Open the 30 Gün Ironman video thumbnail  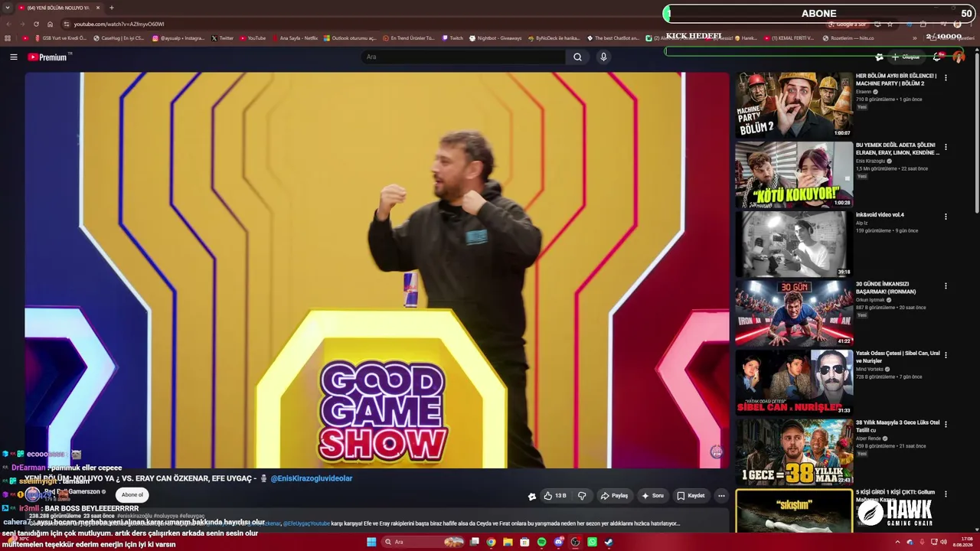[794, 314]
